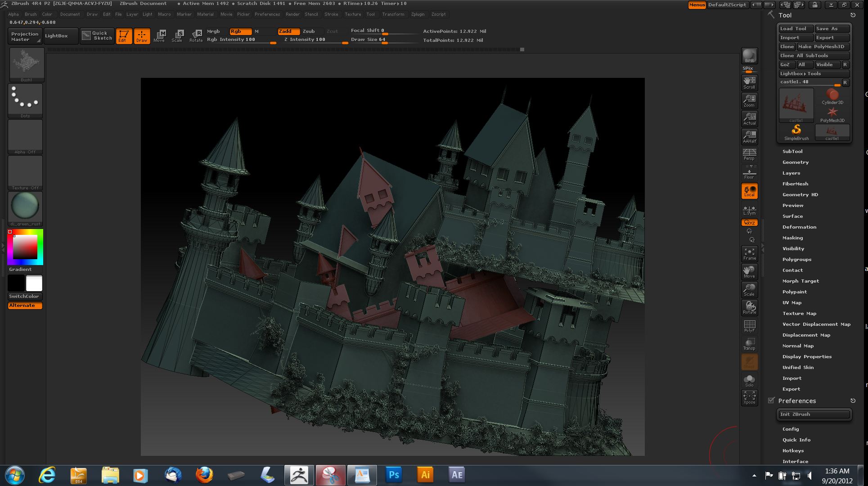The height and width of the screenshot is (486, 868).
Task: Open the Render menu
Action: (292, 14)
